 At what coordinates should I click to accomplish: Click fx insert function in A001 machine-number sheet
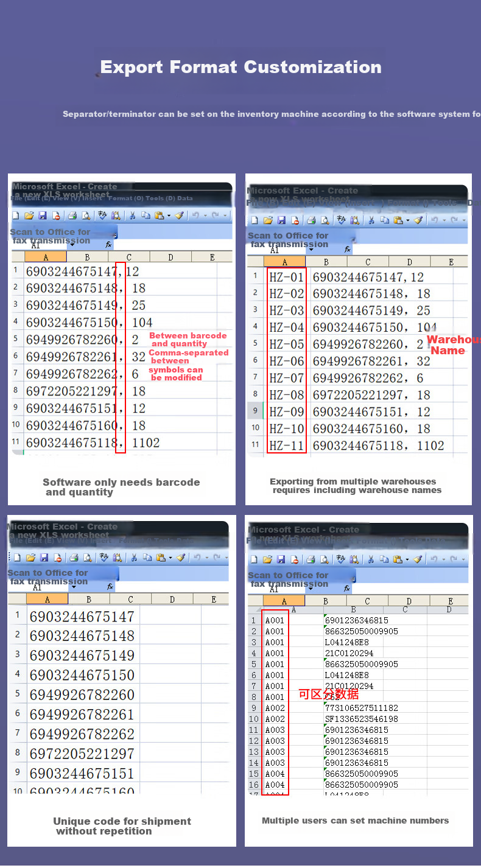[x=347, y=589]
